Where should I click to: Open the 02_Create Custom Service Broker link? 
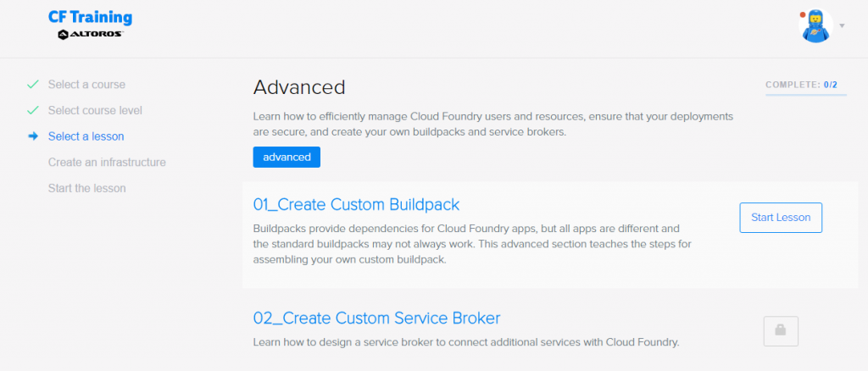pyautogui.click(x=376, y=318)
